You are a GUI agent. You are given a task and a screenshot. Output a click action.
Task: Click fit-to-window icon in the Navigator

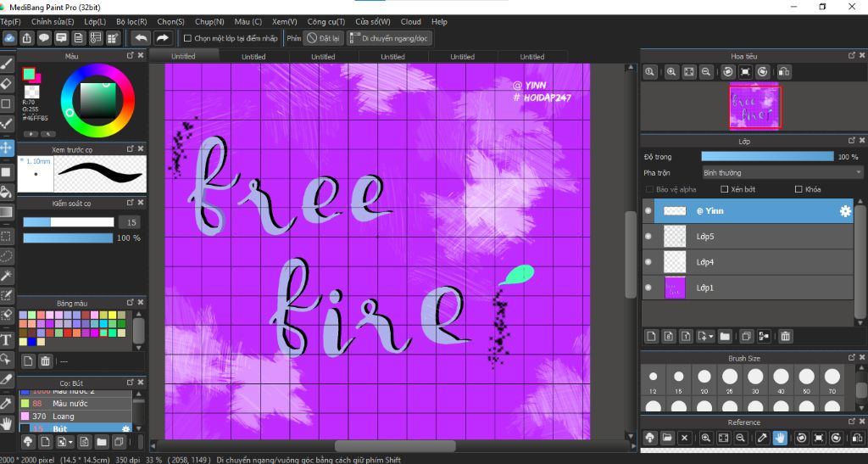(x=688, y=72)
